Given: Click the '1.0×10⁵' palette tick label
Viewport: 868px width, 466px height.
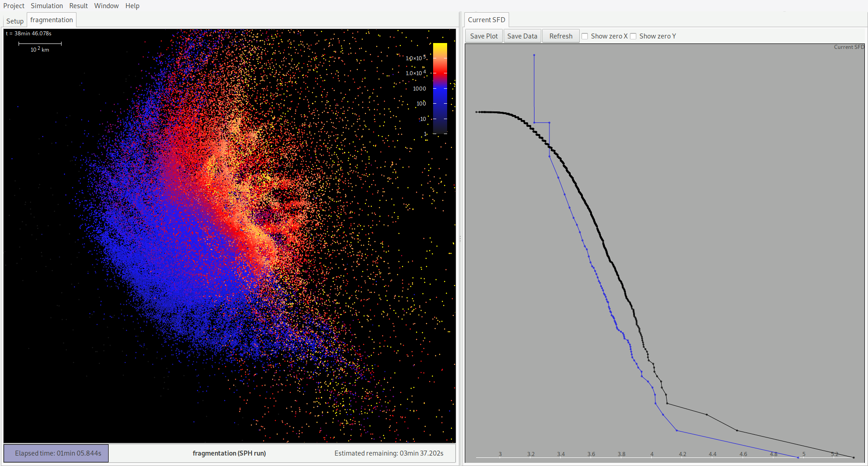Looking at the screenshot, I should tap(415, 58).
